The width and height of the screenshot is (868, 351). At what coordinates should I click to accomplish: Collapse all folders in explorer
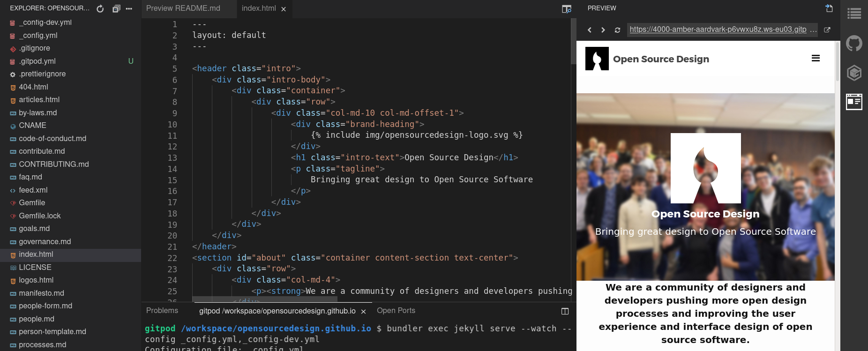pyautogui.click(x=116, y=8)
